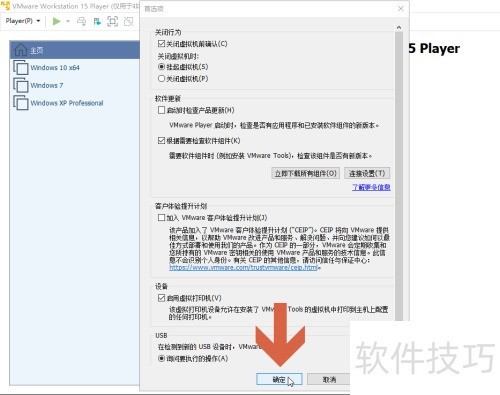
Task: Click the VM icon beside Windows 10 x64
Action: coord(21,68)
